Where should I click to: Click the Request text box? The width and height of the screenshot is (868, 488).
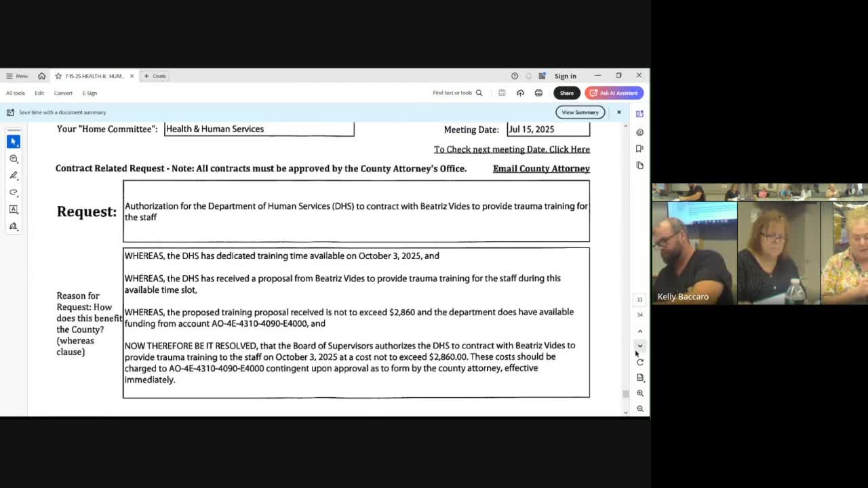[x=356, y=211]
